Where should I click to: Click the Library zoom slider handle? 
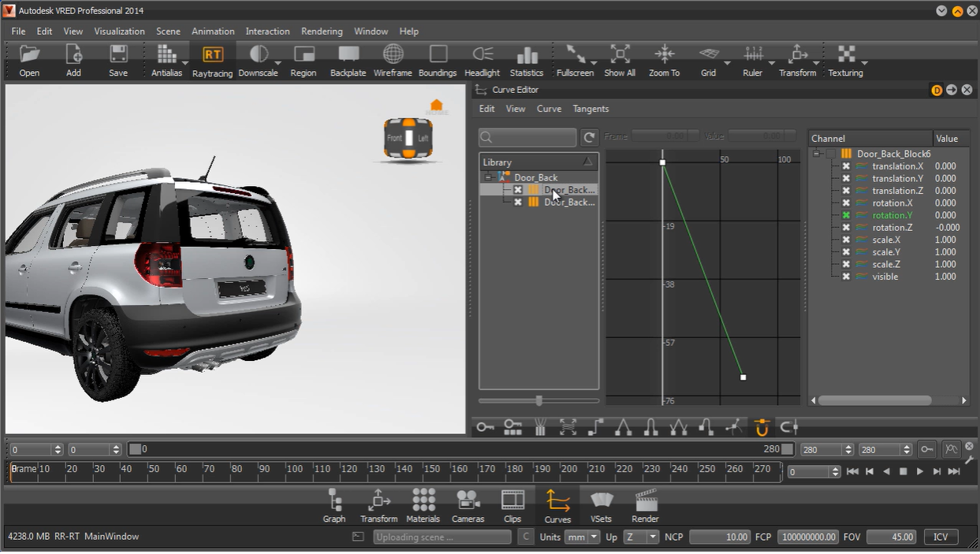point(539,400)
